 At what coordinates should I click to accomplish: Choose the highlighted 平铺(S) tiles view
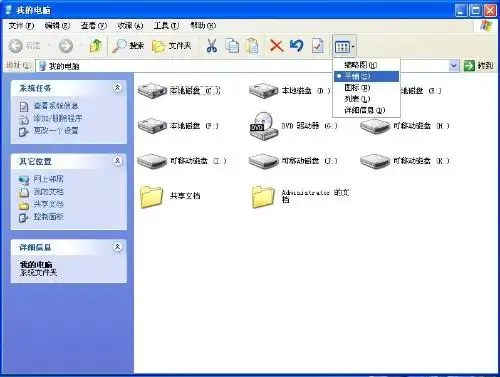click(366, 76)
